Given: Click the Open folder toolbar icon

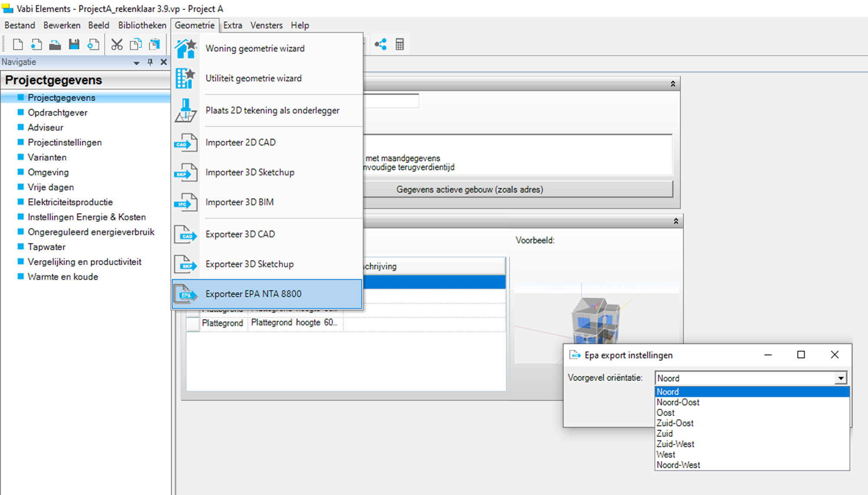Looking at the screenshot, I should coord(55,44).
